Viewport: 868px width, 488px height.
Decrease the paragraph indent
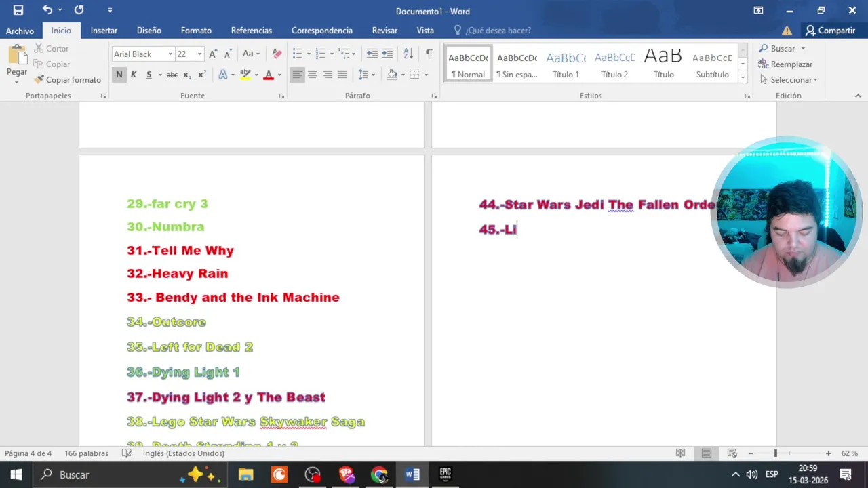[372, 54]
